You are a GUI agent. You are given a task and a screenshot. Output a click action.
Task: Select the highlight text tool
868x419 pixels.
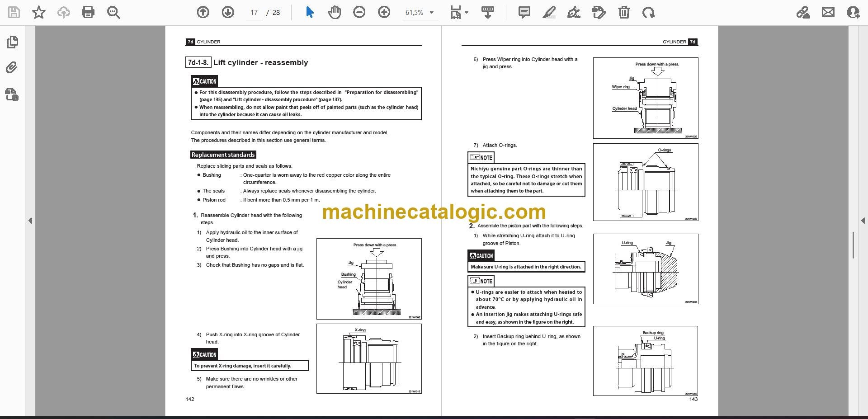point(549,12)
